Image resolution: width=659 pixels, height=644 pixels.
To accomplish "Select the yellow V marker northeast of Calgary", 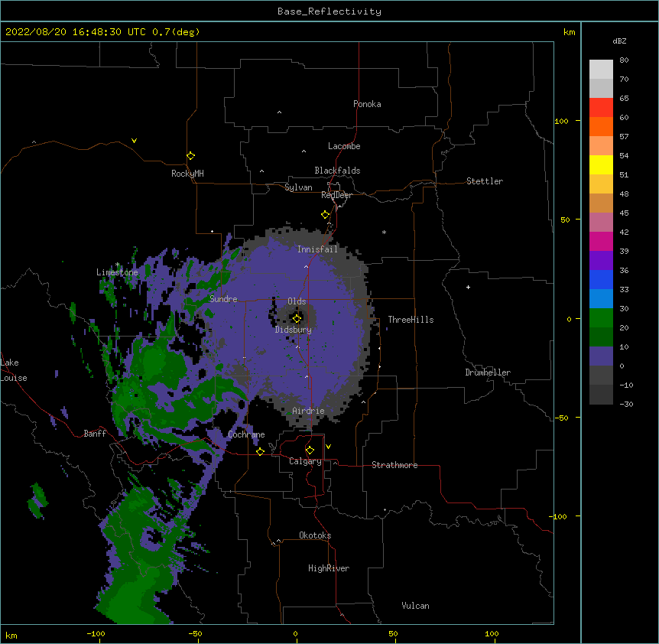I will [x=328, y=447].
